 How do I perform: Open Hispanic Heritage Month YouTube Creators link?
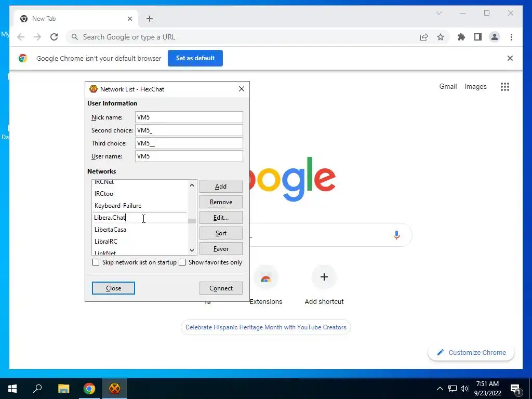click(265, 327)
